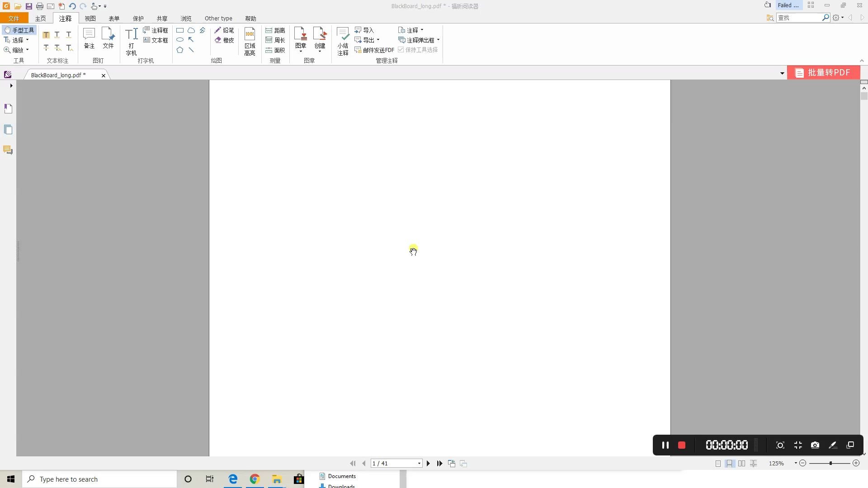
Task: Click the zoom in plus button
Action: tap(856, 463)
